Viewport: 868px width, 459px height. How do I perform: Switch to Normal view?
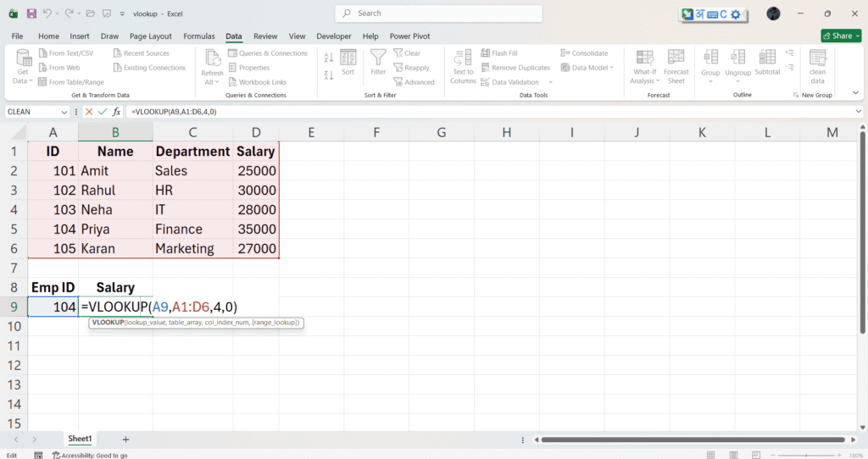tap(711, 455)
